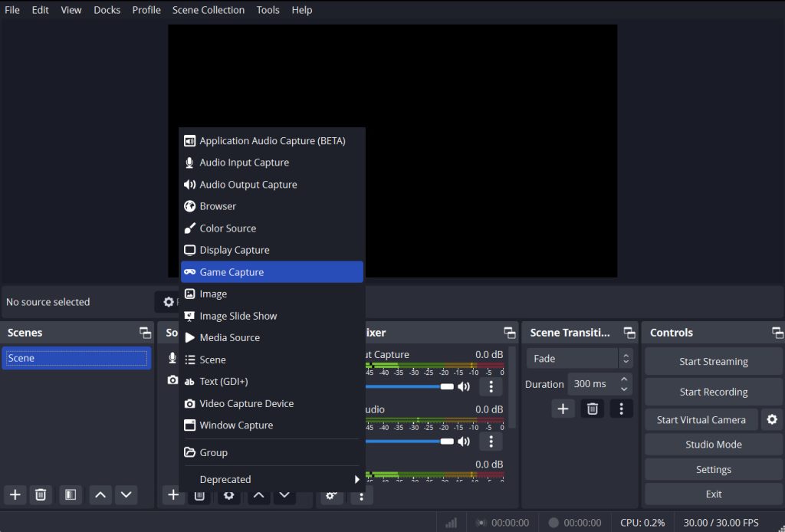Screen dimensions: 785x532
Task: Open audio mixer advanced properties gear
Action: [331, 496]
